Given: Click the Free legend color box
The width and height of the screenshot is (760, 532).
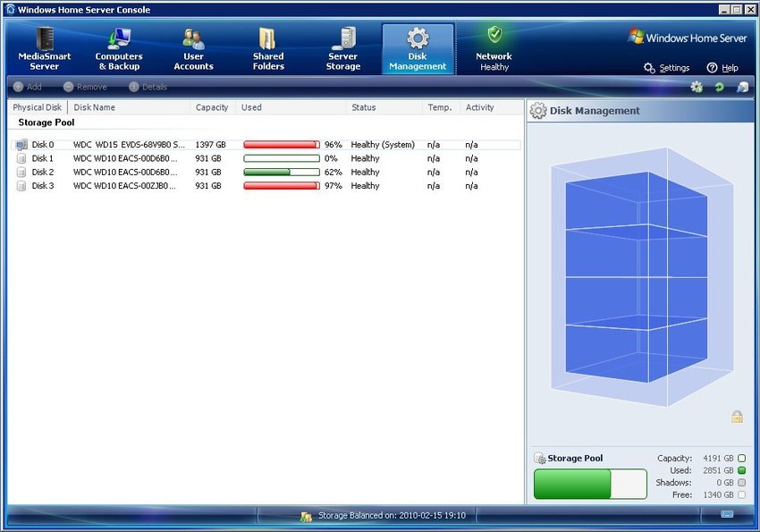Looking at the screenshot, I should click(741, 494).
